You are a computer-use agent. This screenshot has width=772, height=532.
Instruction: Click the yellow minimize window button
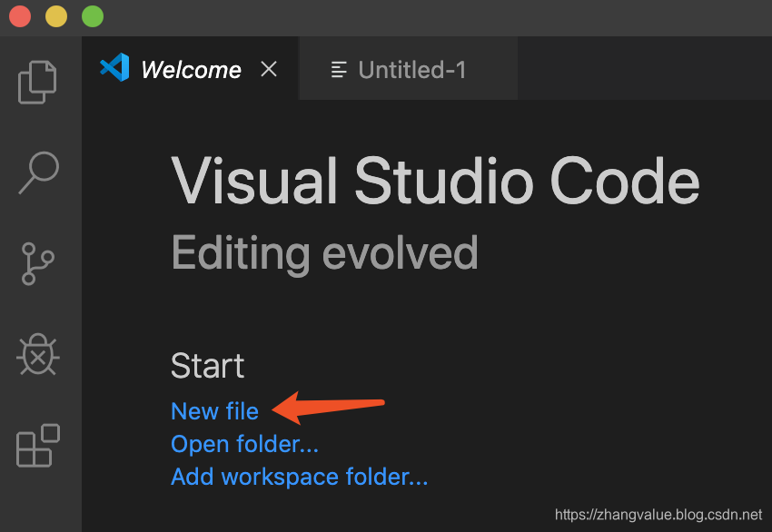point(56,16)
